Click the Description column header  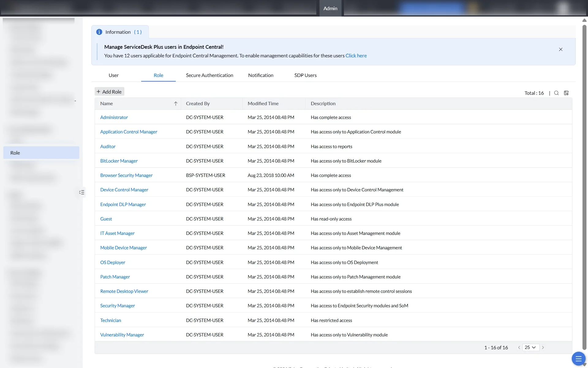[323, 103]
